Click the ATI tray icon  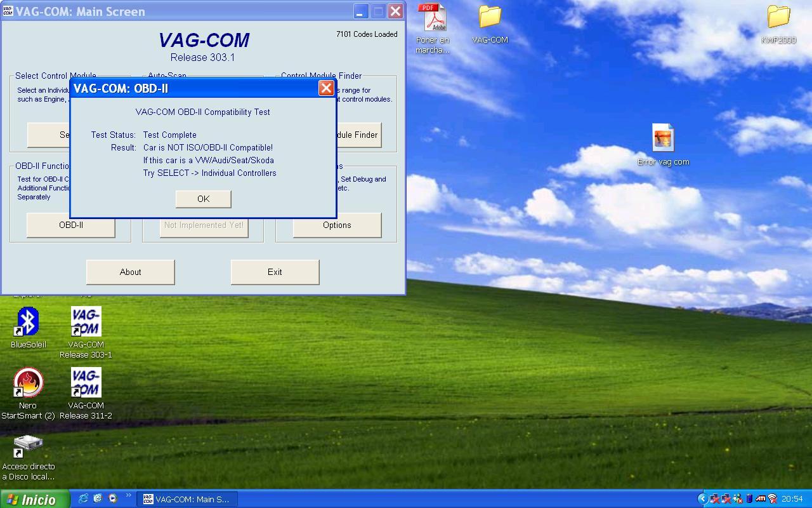coord(761,498)
